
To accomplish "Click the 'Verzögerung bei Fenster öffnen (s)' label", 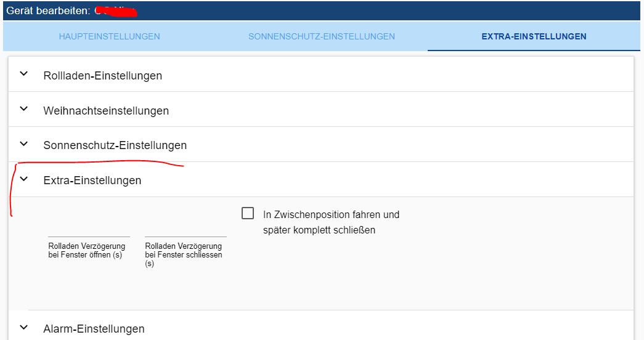I will point(87,251).
